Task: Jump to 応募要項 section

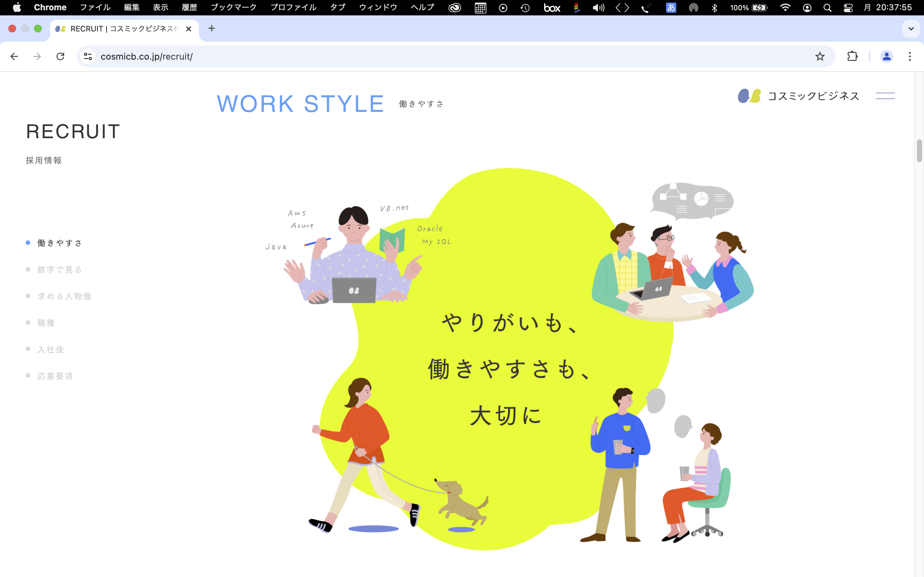Action: (x=55, y=376)
